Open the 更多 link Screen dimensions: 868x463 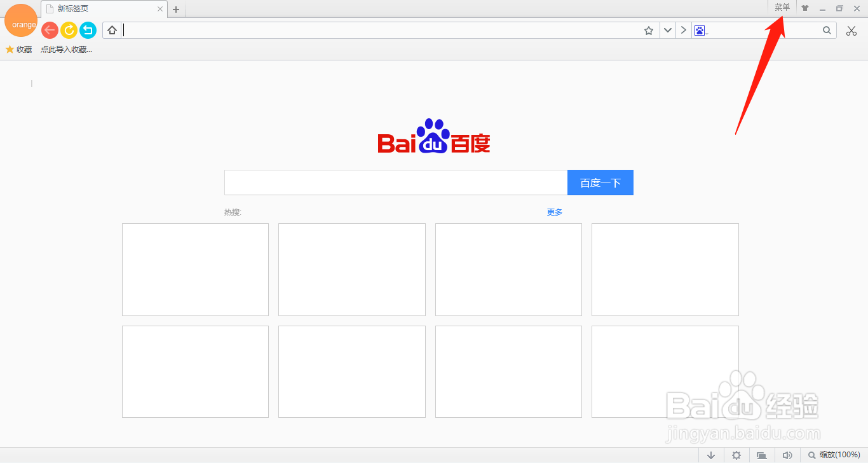[555, 212]
